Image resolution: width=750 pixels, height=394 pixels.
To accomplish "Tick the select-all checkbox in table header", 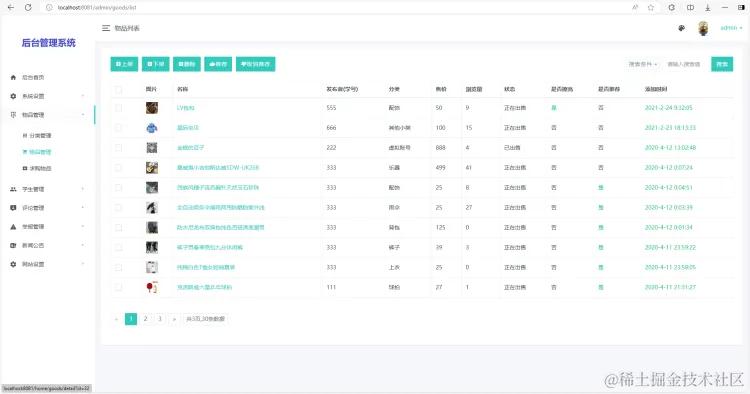I will click(x=119, y=89).
